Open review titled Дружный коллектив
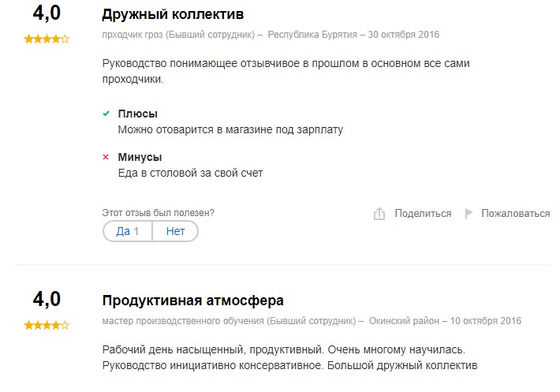 [x=173, y=14]
